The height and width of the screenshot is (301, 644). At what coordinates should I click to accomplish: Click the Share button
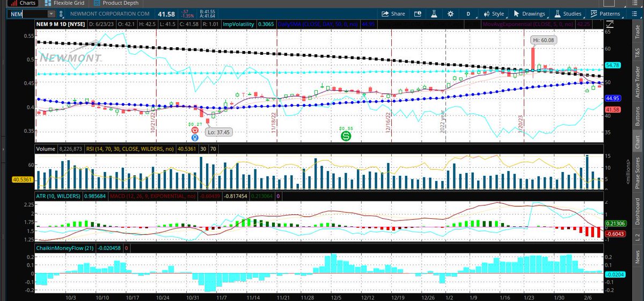pyautogui.click(x=393, y=13)
